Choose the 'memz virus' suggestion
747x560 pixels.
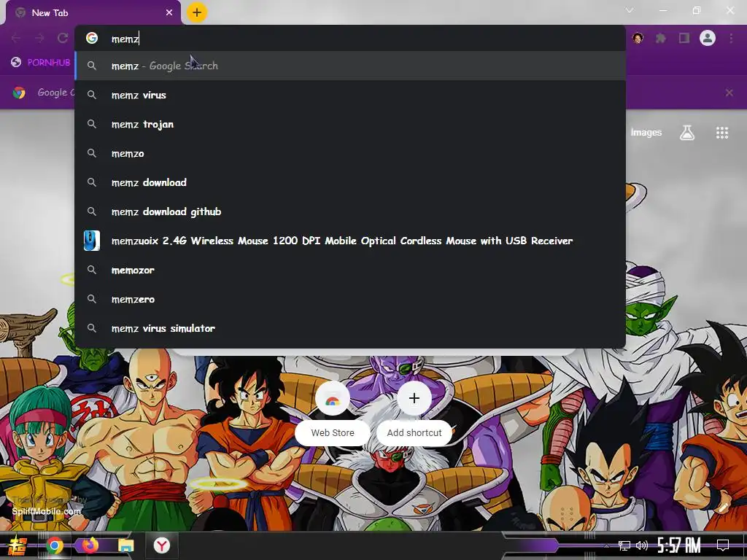tap(349, 96)
